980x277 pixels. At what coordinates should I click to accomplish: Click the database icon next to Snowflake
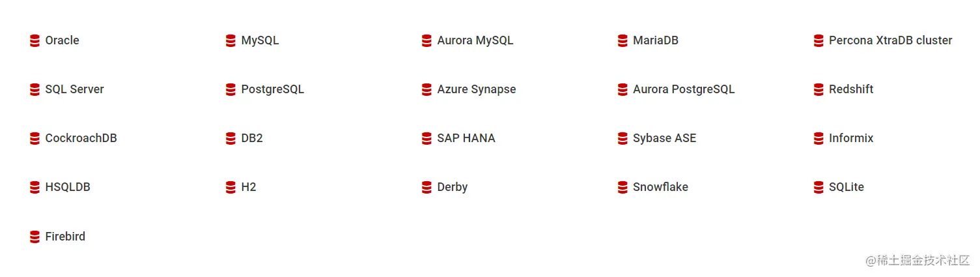623,188
